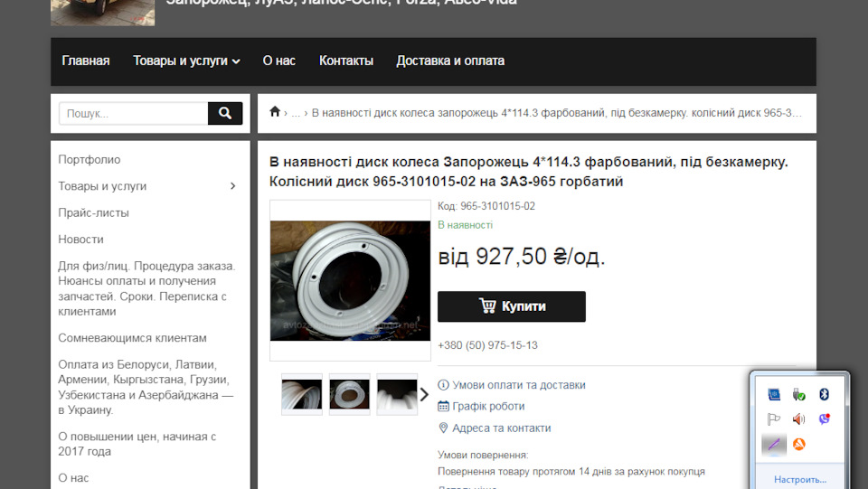Image resolution: width=868 pixels, height=489 pixels.
Task: Click calendar icon beside Графік роботи
Action: click(x=443, y=406)
